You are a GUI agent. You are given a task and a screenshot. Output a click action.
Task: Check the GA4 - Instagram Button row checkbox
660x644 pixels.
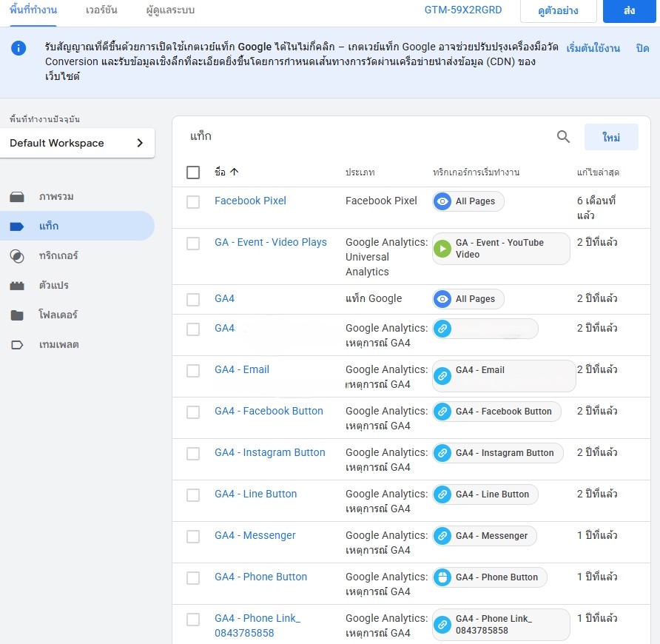point(193,454)
